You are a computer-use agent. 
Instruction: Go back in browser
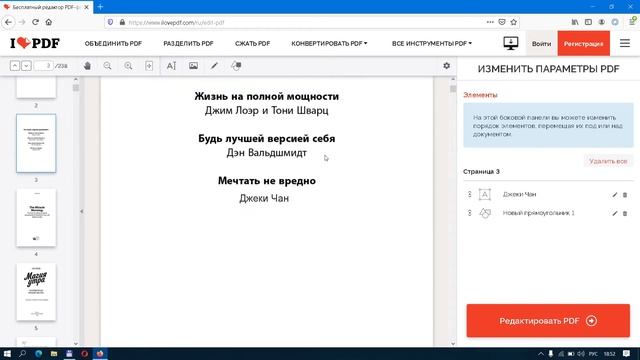click(9, 22)
